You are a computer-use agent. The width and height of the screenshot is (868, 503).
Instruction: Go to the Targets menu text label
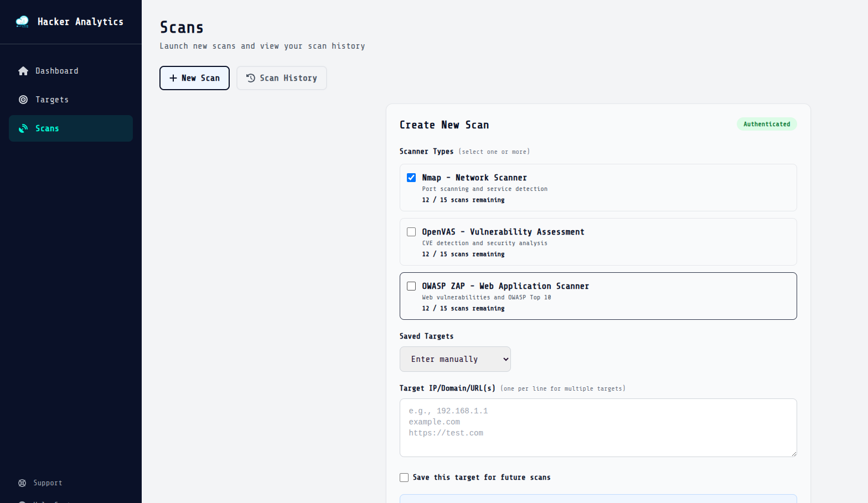click(52, 100)
